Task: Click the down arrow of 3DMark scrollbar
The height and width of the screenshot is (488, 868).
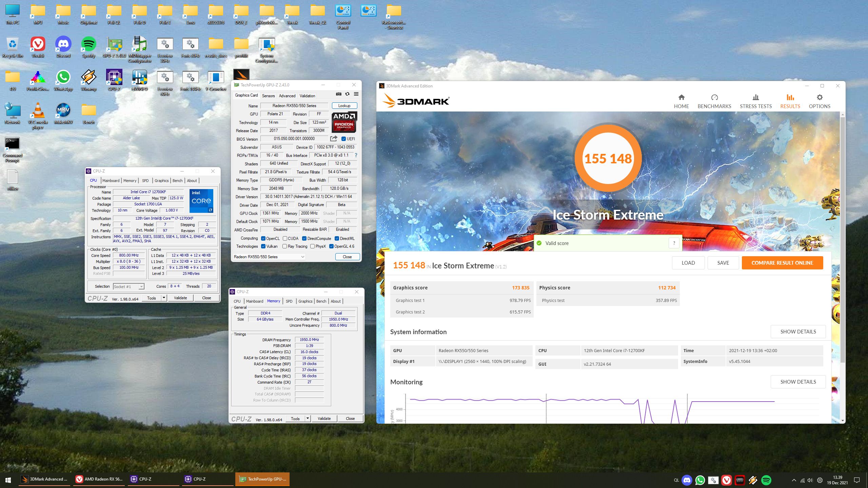Action: [843, 421]
